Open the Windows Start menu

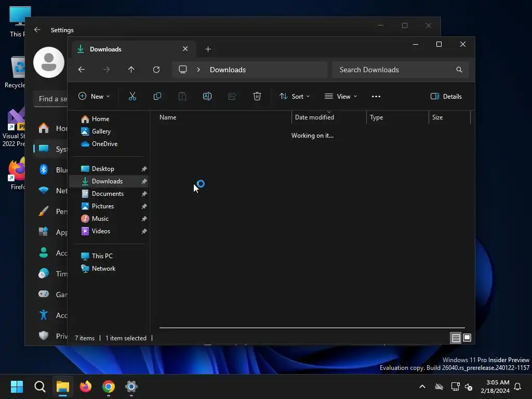pos(17,387)
